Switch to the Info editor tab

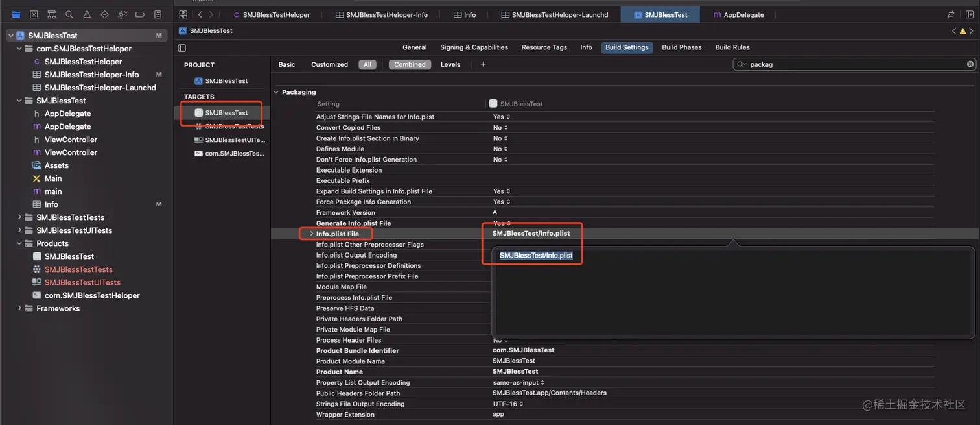[465, 14]
